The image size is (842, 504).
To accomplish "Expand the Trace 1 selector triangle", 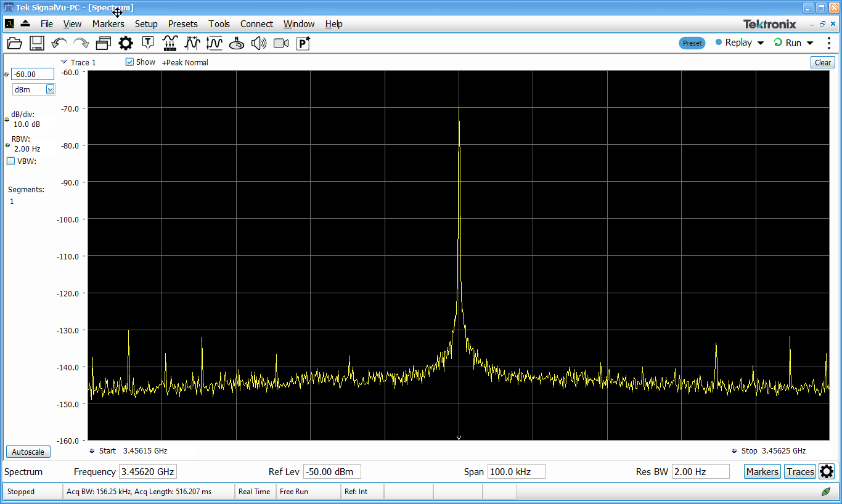I will [64, 62].
